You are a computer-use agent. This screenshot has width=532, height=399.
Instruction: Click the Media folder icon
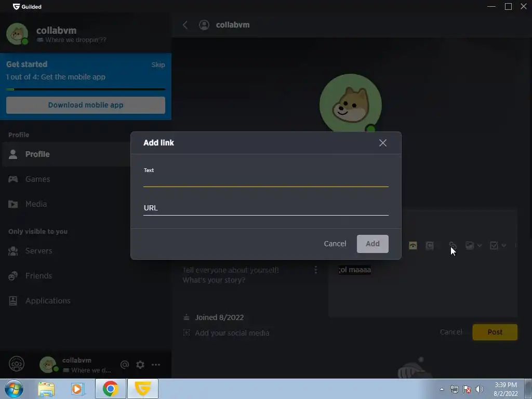pos(13,204)
